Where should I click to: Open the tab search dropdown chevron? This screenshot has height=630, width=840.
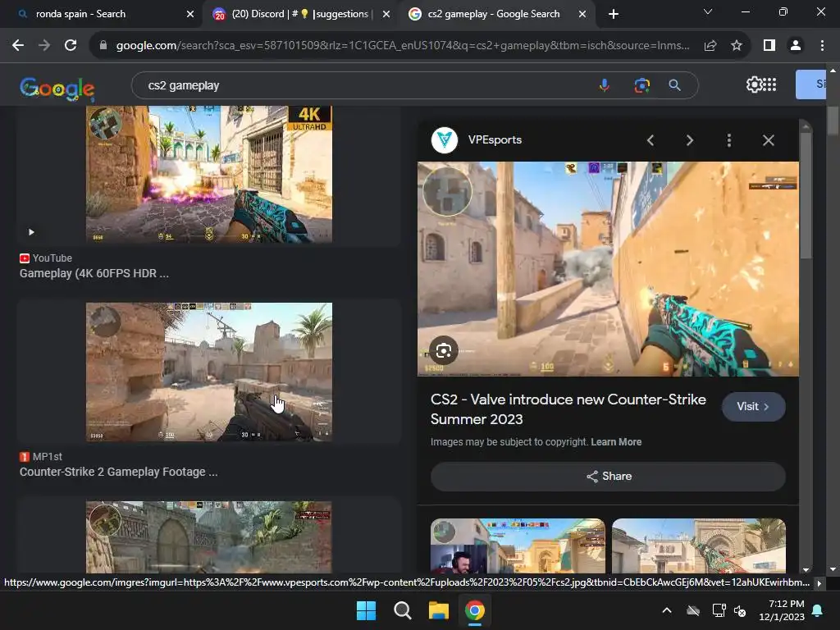tap(708, 11)
